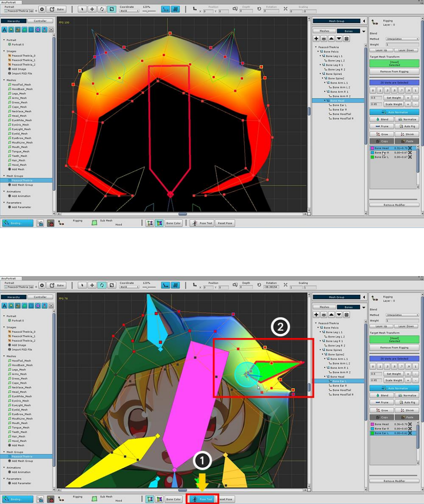
Task: Top screenshot: click the Grow button
Action: [382, 134]
